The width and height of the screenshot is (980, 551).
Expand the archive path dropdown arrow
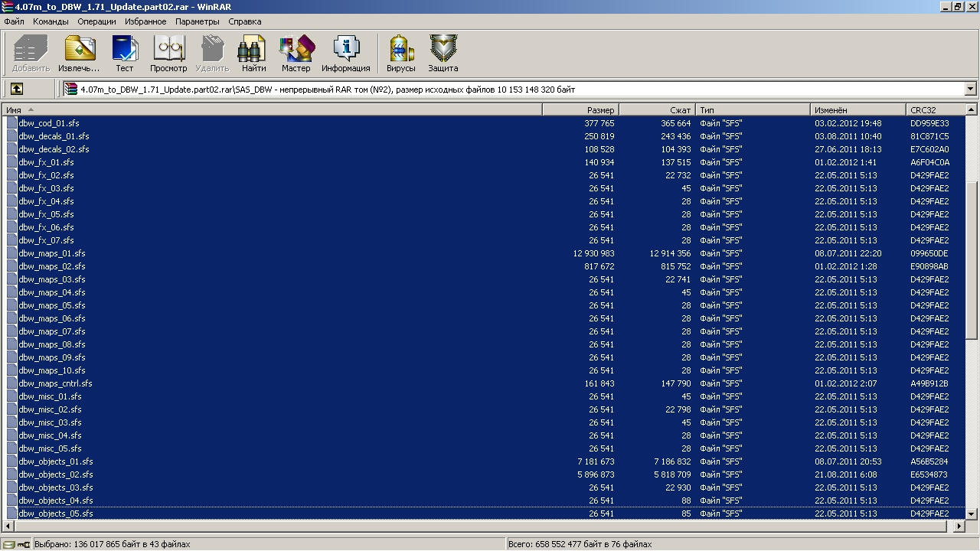pyautogui.click(x=970, y=90)
